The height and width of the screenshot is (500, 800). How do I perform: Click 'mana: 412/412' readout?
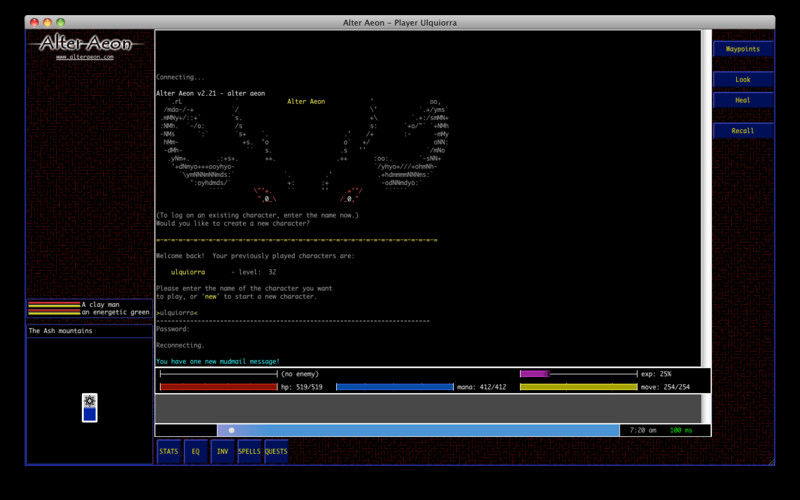[482, 387]
